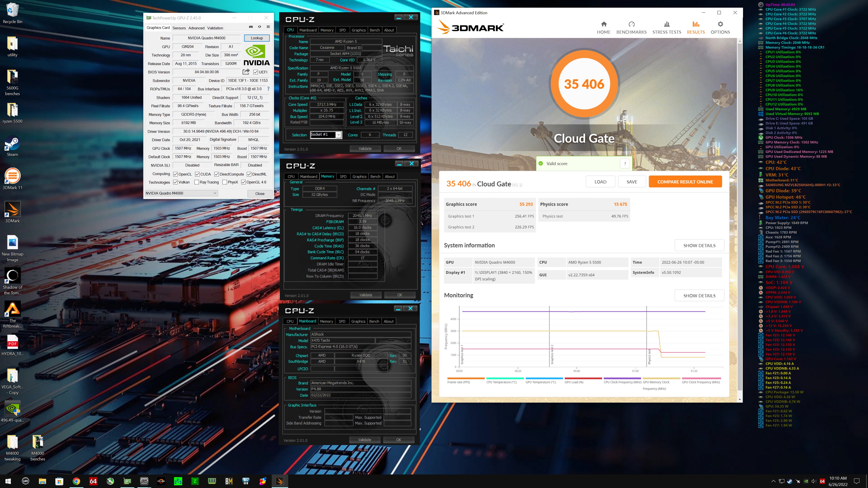The image size is (868, 488).
Task: Click the Graphics score value 55 293
Action: 526,204
